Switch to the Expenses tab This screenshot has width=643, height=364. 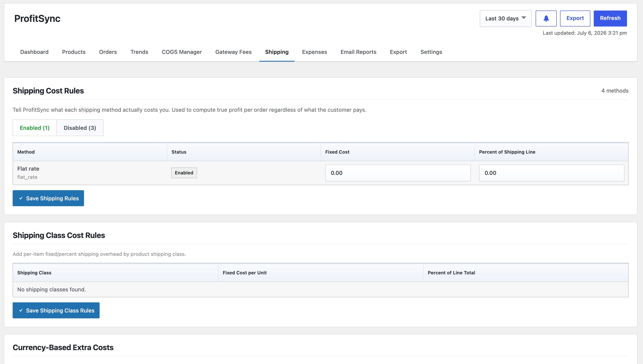(314, 52)
